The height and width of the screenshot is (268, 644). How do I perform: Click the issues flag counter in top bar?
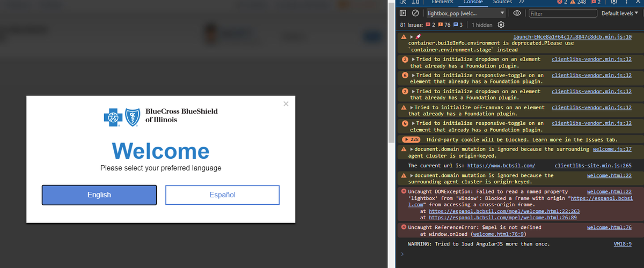tap(596, 2)
